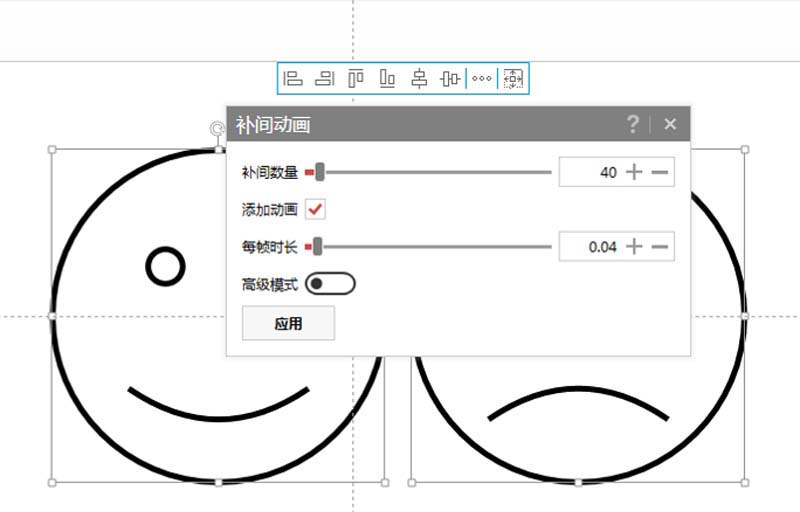The width and height of the screenshot is (800, 512).
Task: Open help in 补间动画 dialog
Action: (x=633, y=124)
